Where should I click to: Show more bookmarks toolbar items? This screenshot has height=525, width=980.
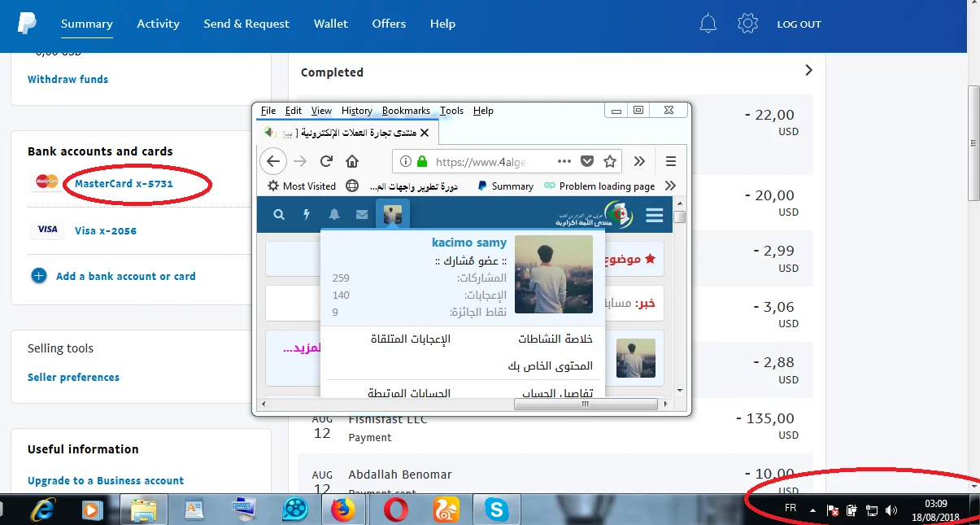tap(670, 186)
